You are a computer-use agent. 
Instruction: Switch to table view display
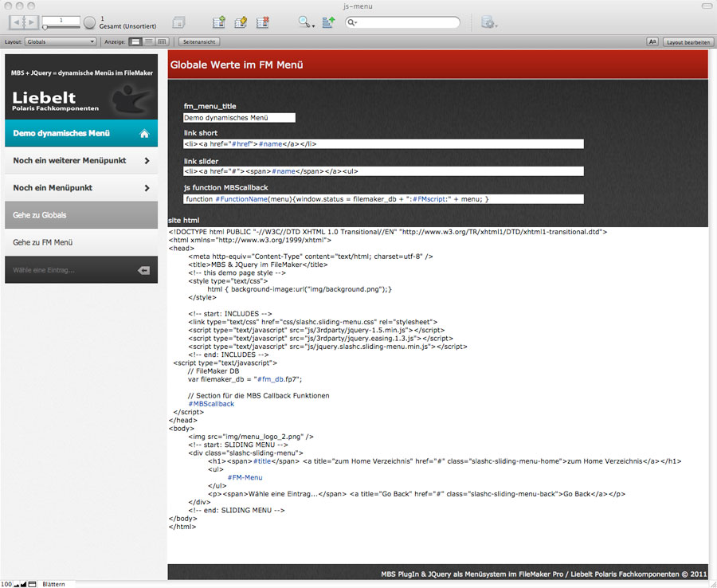click(x=162, y=41)
